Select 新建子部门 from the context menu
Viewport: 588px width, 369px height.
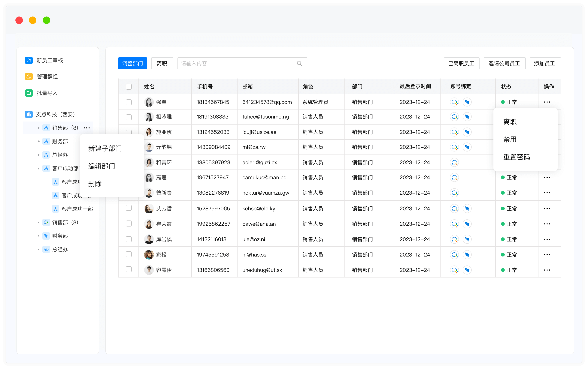(x=105, y=148)
